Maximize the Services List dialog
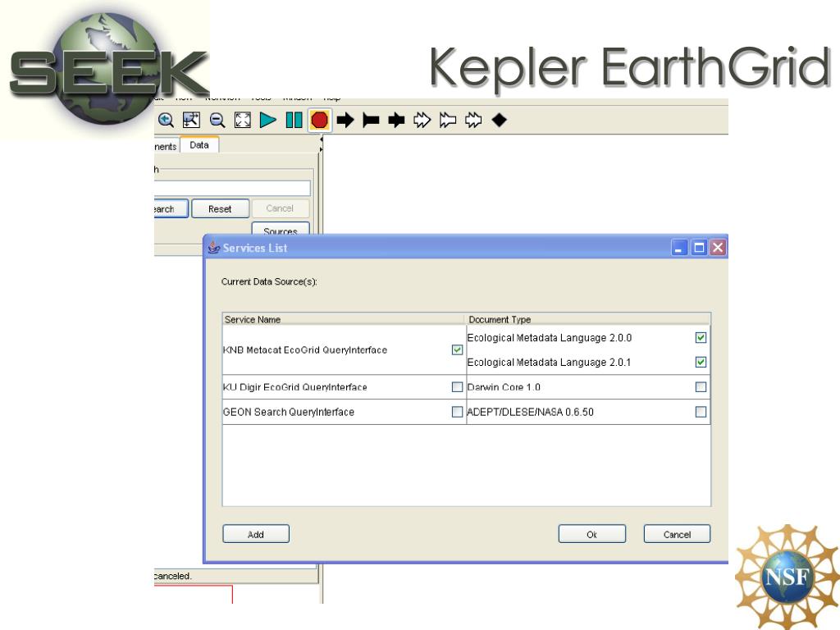Image resolution: width=840 pixels, height=630 pixels. point(699,248)
